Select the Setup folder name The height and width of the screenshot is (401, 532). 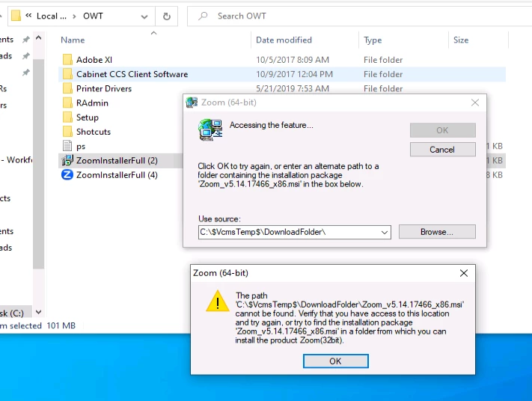click(x=88, y=117)
